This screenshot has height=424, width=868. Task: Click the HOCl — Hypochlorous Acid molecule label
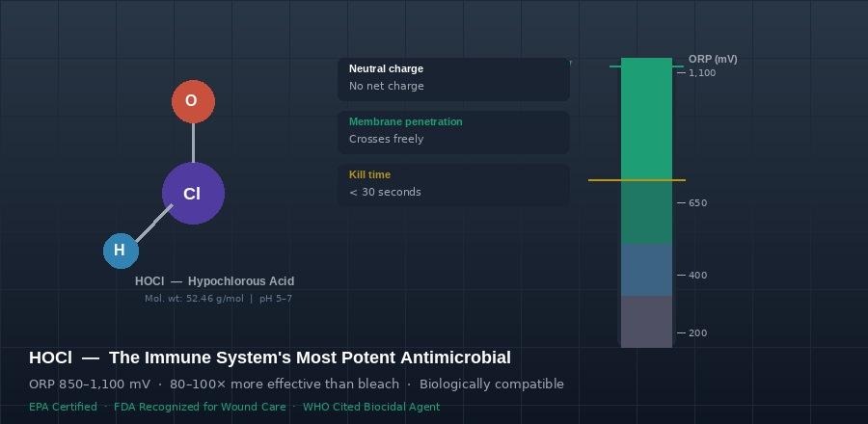tap(214, 281)
